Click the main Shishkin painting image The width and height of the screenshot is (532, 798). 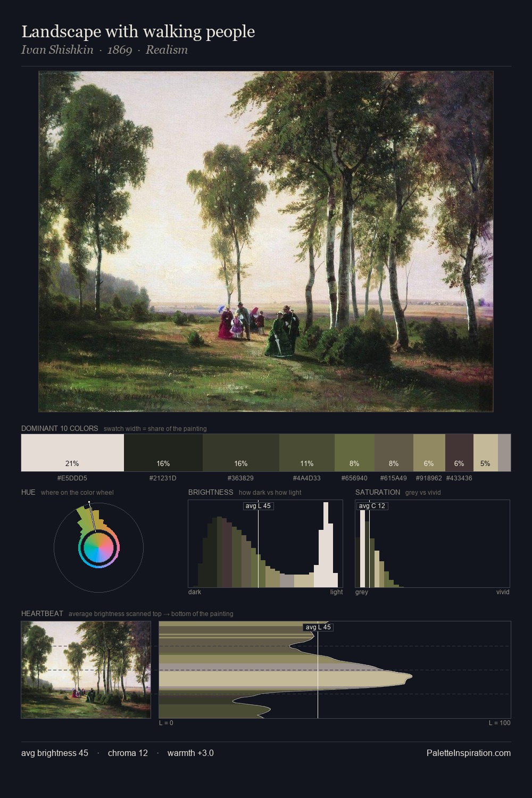coord(266,242)
